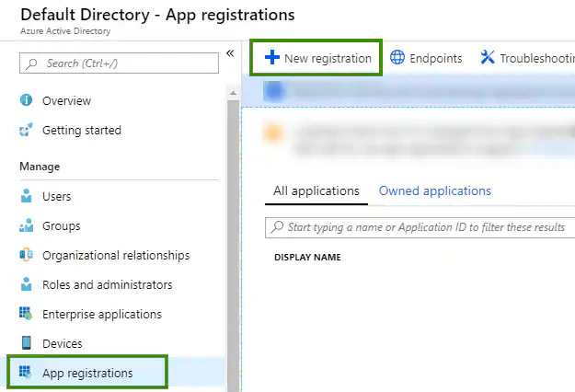The height and width of the screenshot is (392, 575).
Task: Click the magnifier icon in sidebar search
Action: pyautogui.click(x=31, y=63)
